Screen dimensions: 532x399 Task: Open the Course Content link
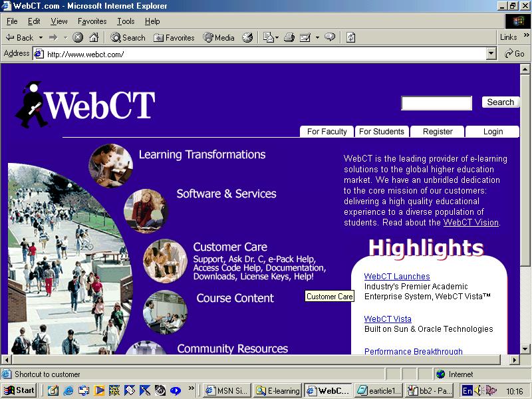(x=235, y=298)
